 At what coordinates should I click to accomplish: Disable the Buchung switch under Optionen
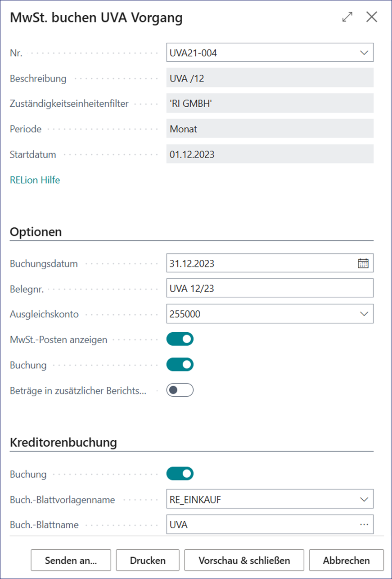pyautogui.click(x=180, y=365)
